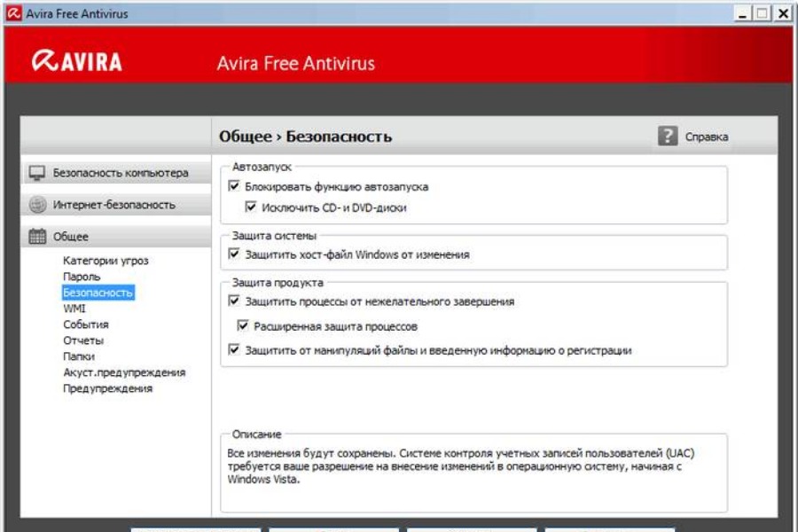The width and height of the screenshot is (798, 532).
Task: Click the Описание text about UAC
Action: click(x=461, y=465)
